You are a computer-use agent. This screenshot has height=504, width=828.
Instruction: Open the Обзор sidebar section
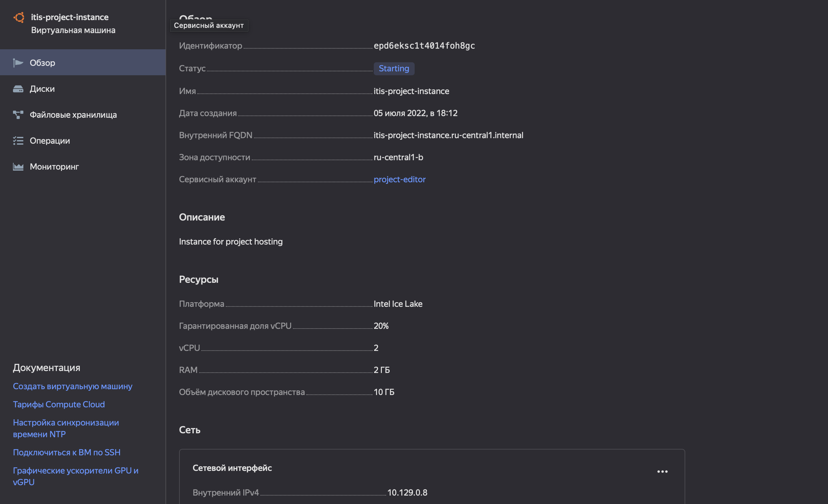coord(83,63)
